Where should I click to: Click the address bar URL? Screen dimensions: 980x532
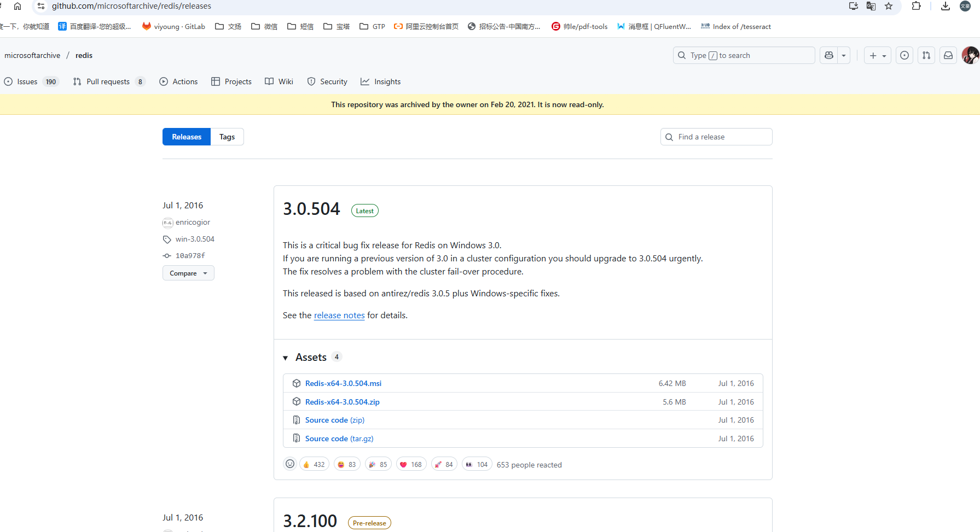click(131, 6)
